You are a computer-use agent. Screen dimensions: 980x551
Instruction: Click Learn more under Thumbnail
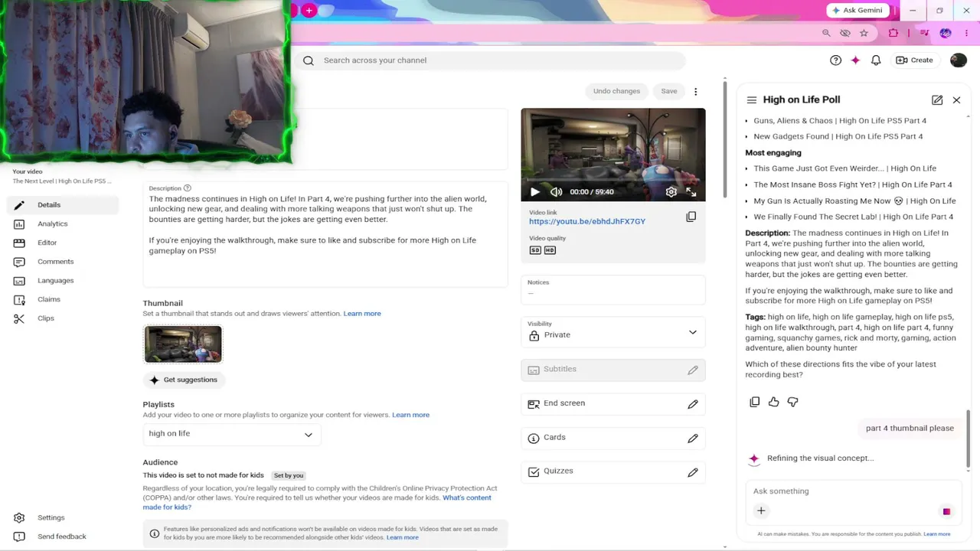pyautogui.click(x=362, y=314)
